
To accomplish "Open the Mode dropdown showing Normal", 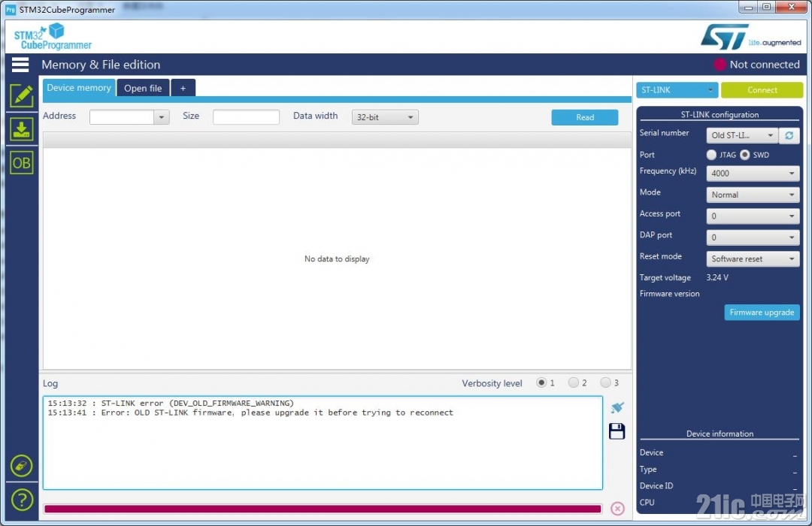I will pyautogui.click(x=753, y=195).
